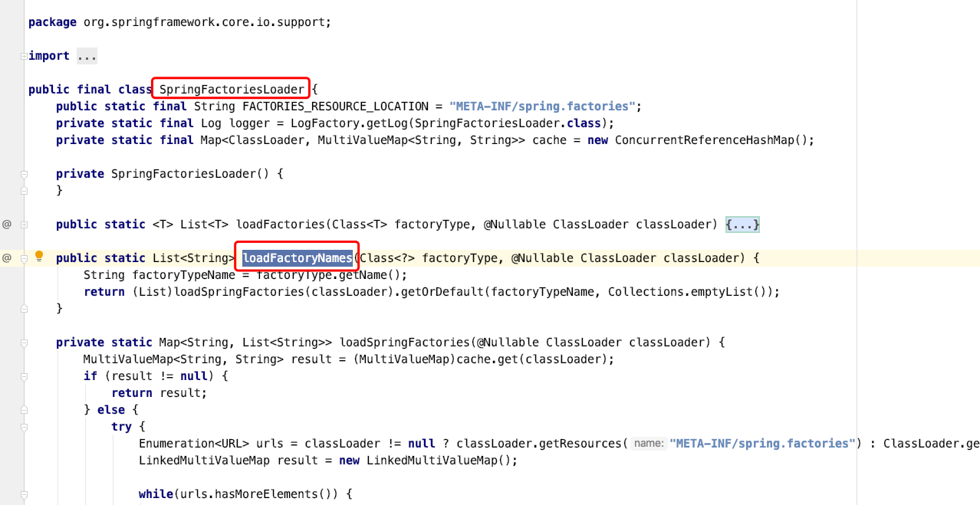This screenshot has height=505, width=980.
Task: Collapse the loadSpringFactories method fold marker
Action: pyautogui.click(x=22, y=342)
